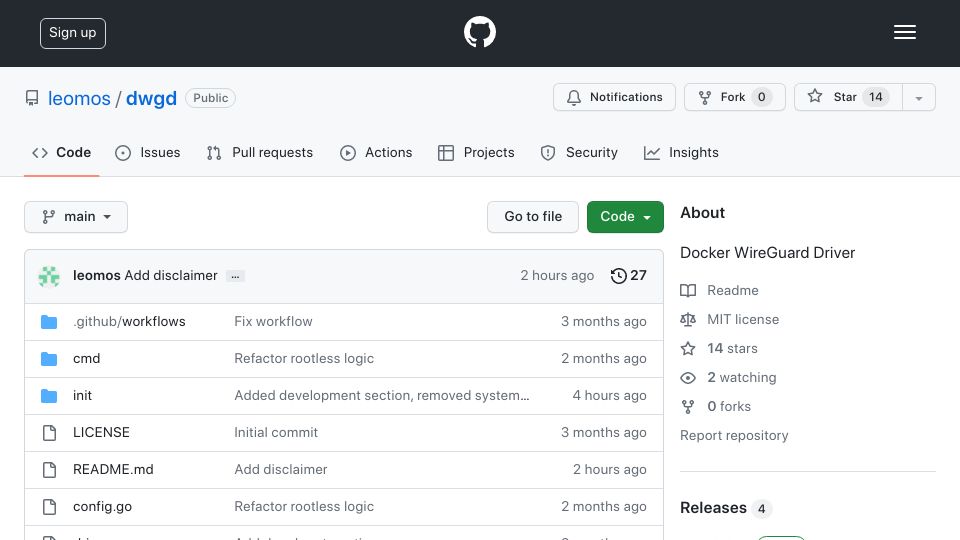
Task: Click the 0 forks link
Action: coord(729,407)
